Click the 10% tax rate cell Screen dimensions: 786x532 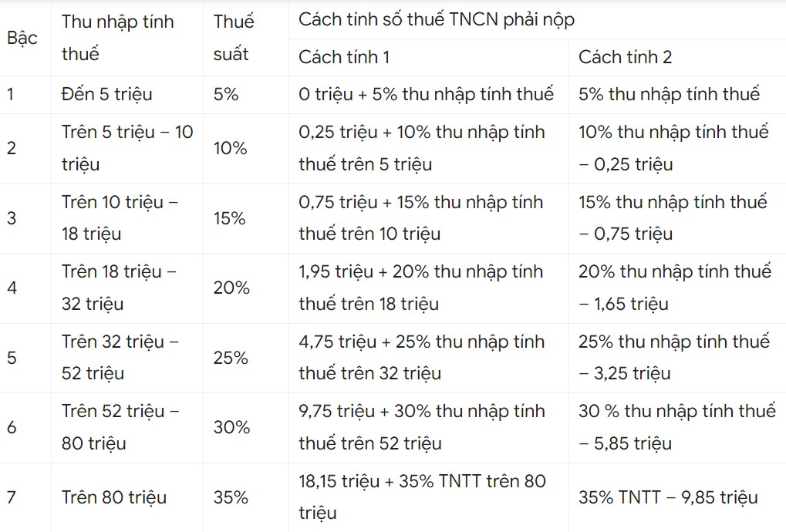[x=230, y=148]
